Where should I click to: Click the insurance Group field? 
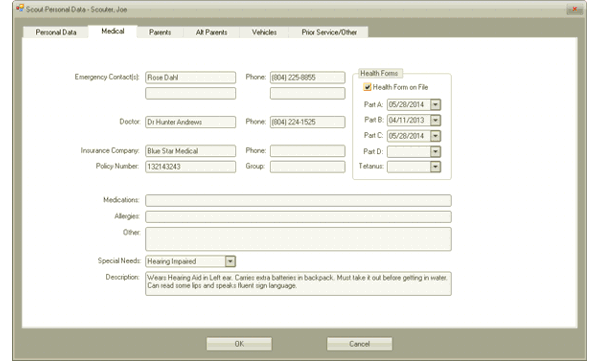point(308,167)
